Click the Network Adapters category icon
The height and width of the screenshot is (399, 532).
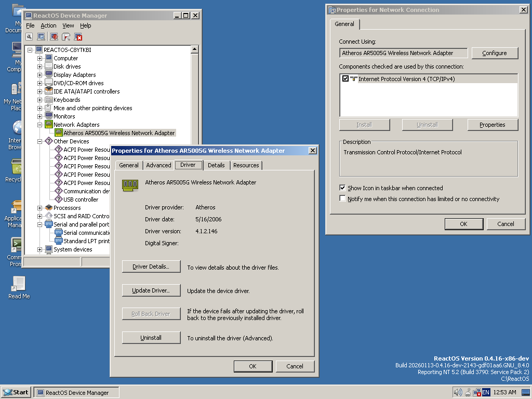49,124
